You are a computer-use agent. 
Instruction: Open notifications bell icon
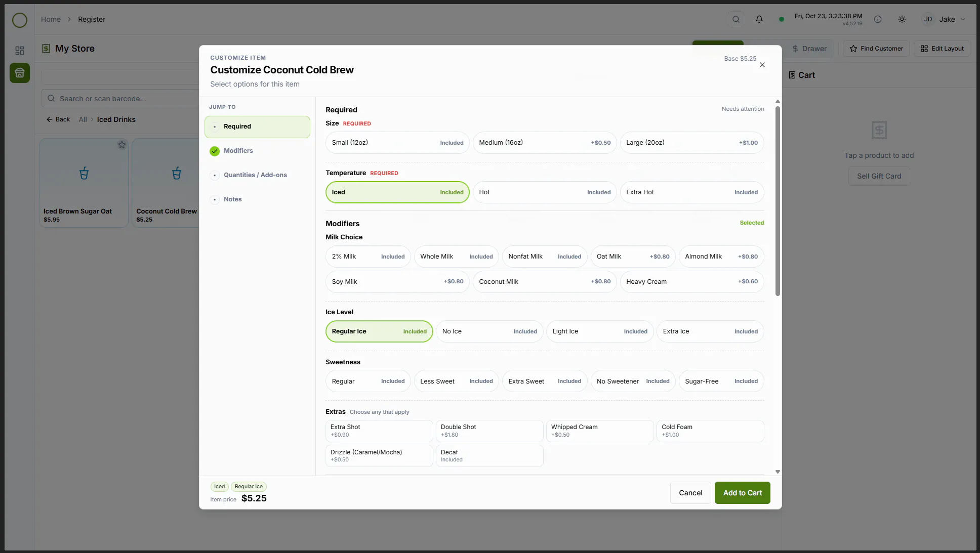point(759,19)
